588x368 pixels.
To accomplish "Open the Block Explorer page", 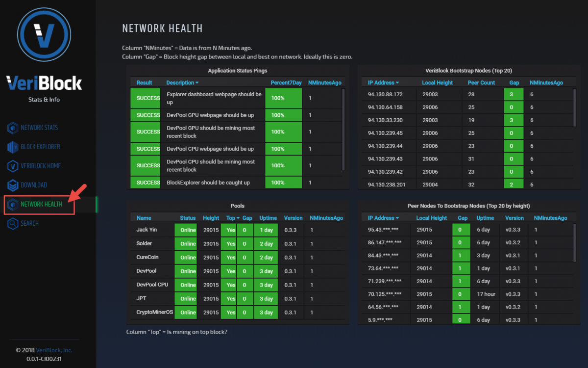I will 41,147.
